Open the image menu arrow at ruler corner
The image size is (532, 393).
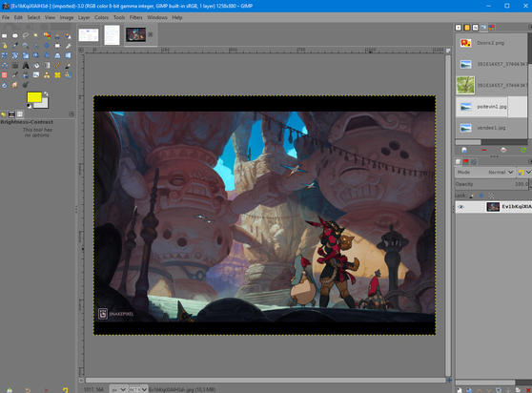coord(81,51)
